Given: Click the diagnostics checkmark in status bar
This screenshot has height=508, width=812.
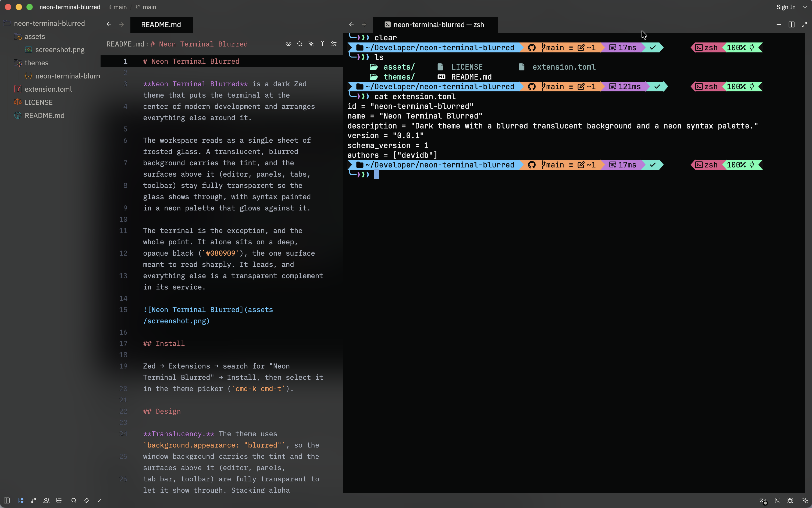Looking at the screenshot, I should [x=99, y=500].
